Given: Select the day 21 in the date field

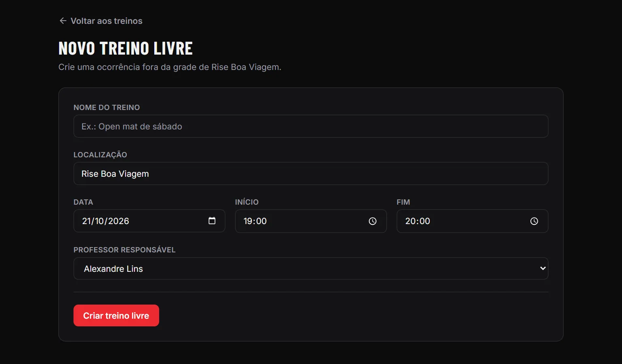Looking at the screenshot, I should (x=87, y=221).
